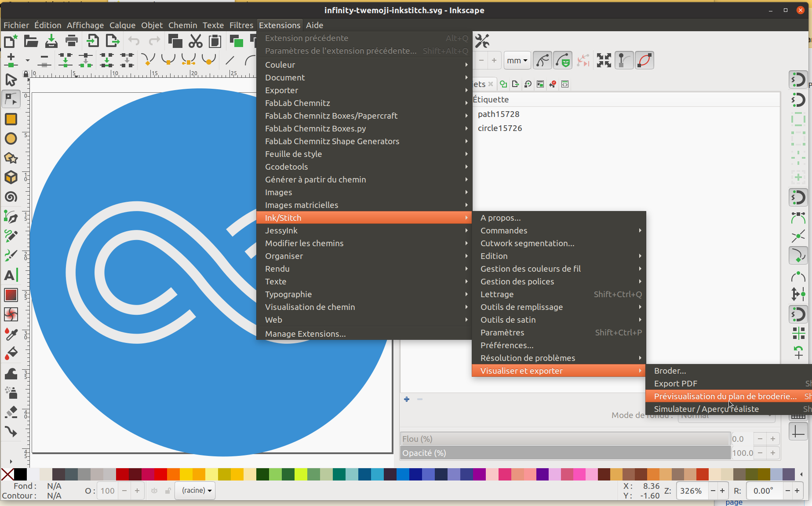
Task: Click the zoom 326% field
Action: tap(692, 491)
